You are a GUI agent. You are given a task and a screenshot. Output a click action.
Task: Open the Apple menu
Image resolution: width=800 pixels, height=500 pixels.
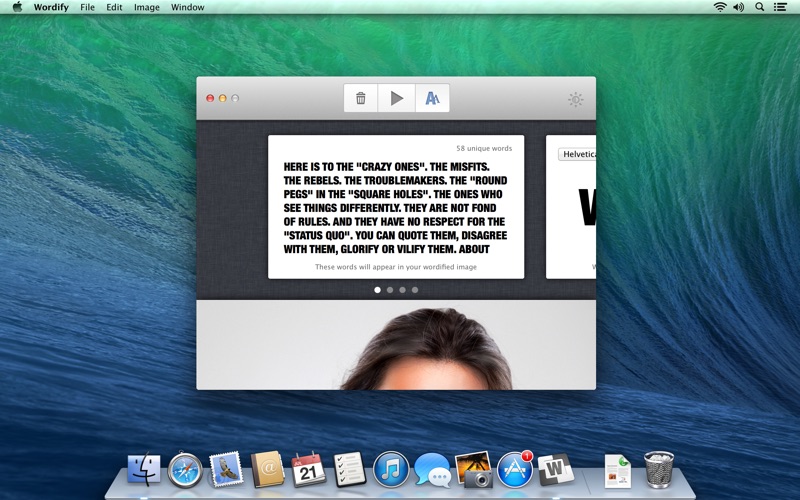coord(17,7)
